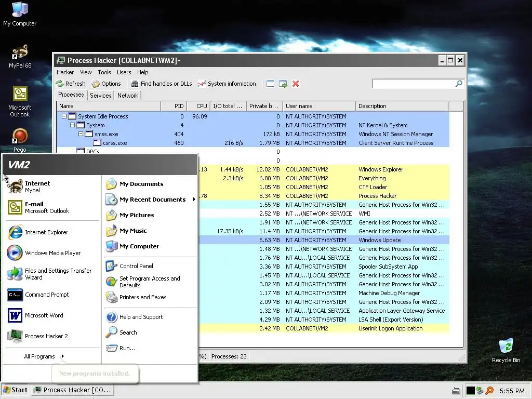Select the csrss.exe process row

pos(253,143)
